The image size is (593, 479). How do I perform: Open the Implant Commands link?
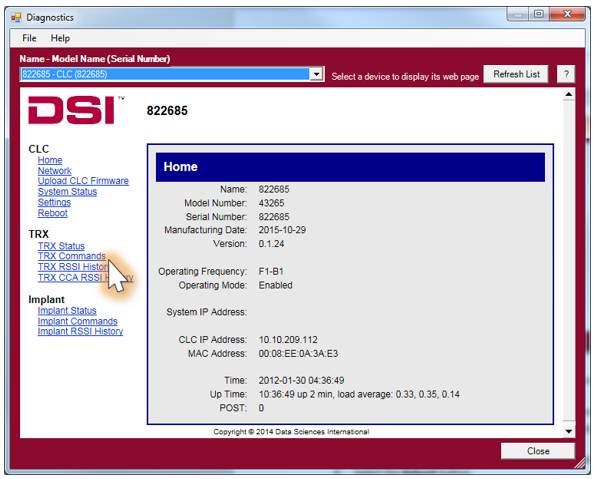[x=78, y=321]
